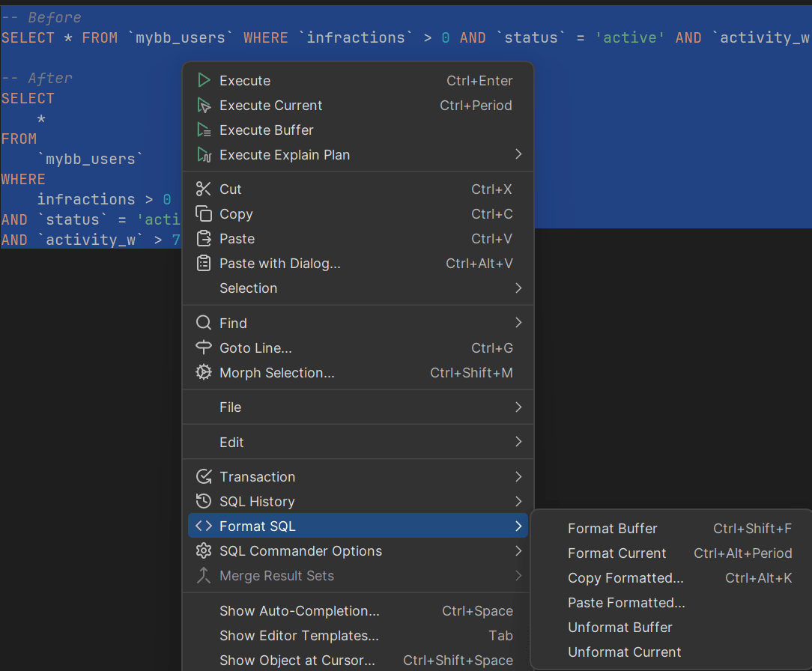Open SQL Commander Options entry

coord(358,551)
